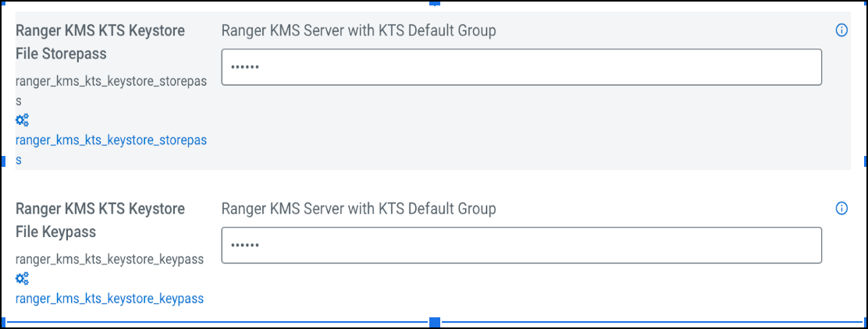The image size is (868, 329).
Task: Open the blue ranger_kms_kts_keystore_storepass link
Action: (111, 140)
